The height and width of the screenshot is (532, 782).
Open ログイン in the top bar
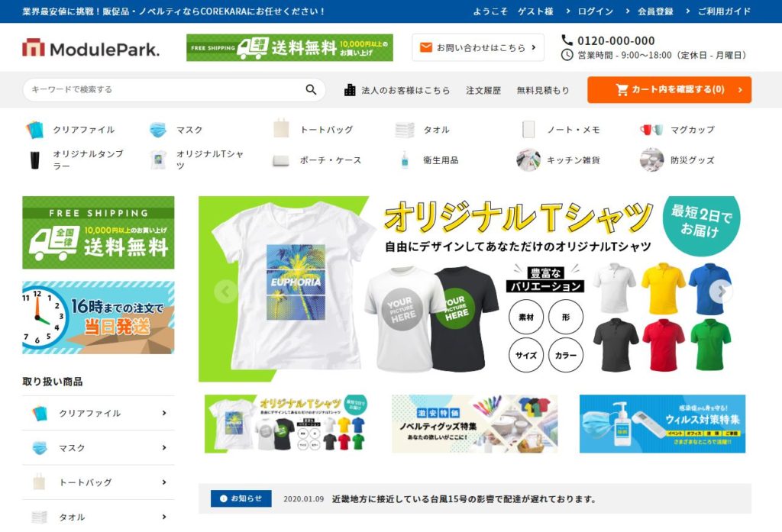point(595,11)
